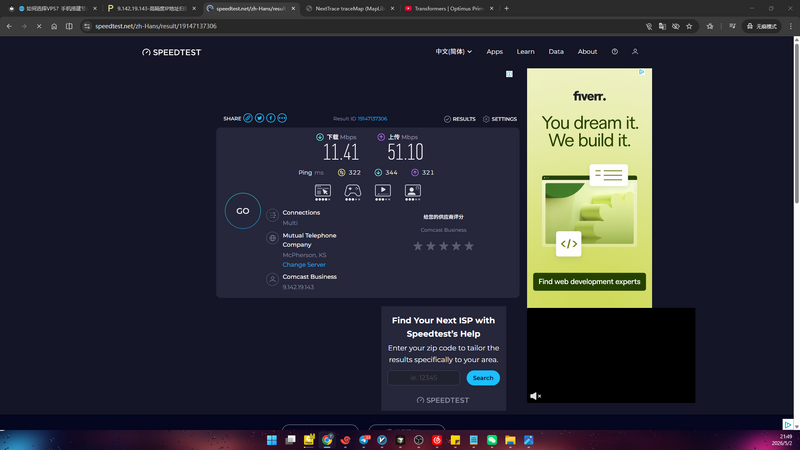The width and height of the screenshot is (800, 450).
Task: Rate provider one star
Action: pyautogui.click(x=418, y=246)
